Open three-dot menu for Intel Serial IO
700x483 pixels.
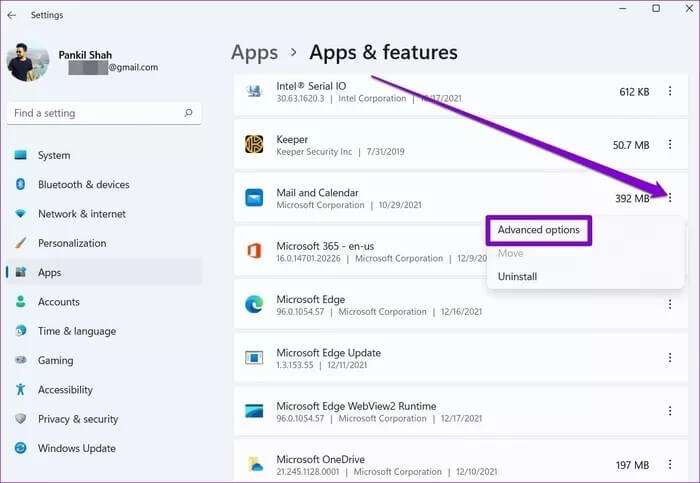tap(670, 91)
